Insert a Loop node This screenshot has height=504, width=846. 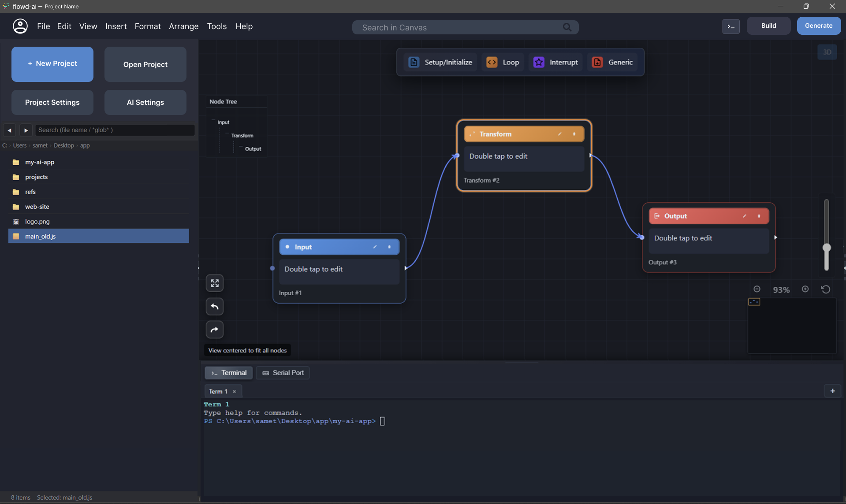502,62
